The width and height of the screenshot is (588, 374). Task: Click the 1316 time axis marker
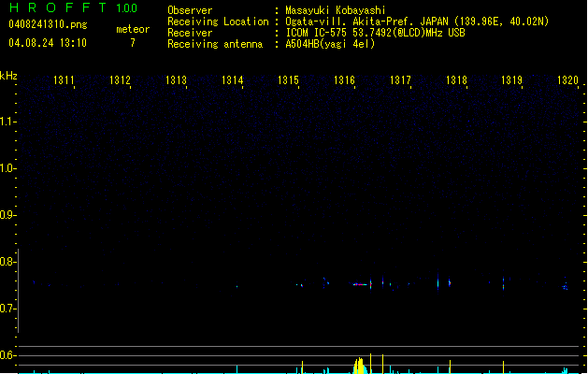[x=344, y=80]
